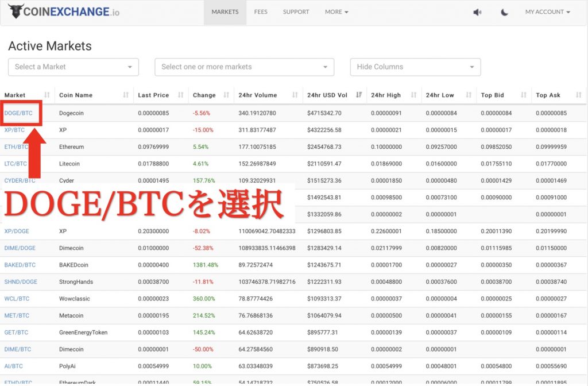The width and height of the screenshot is (588, 386).
Task: Open the WCL/BTC market link
Action: tap(17, 299)
